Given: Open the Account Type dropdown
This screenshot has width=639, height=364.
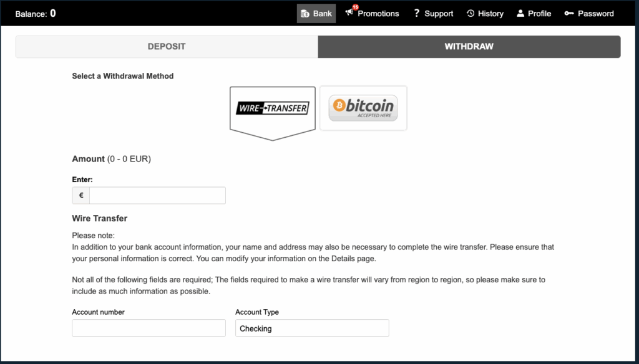Looking at the screenshot, I should coord(312,328).
